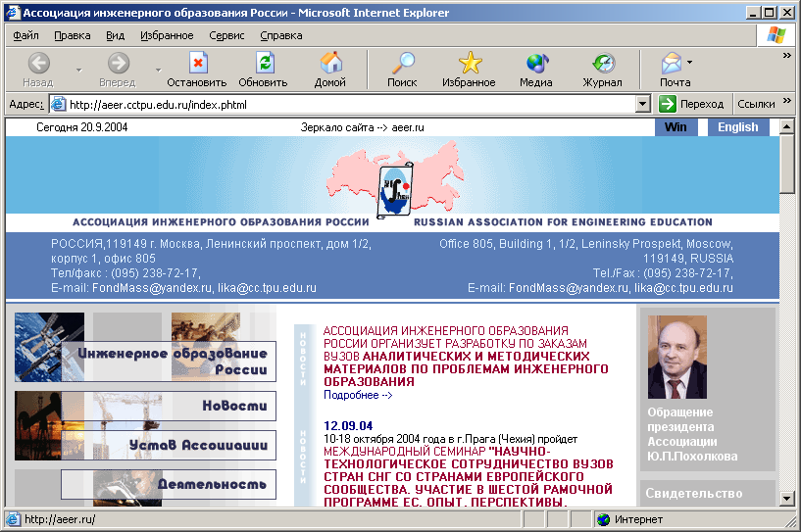Open the Медиа panel

pos(536,70)
